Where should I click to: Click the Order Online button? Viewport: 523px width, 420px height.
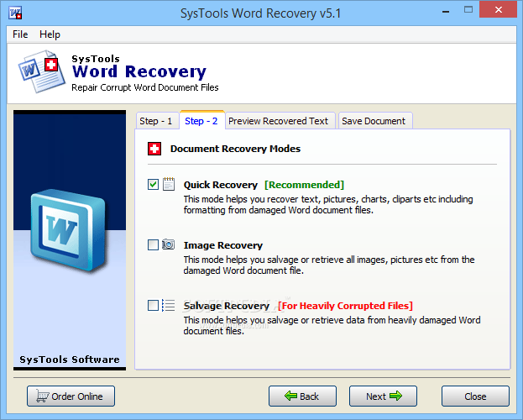tap(71, 396)
